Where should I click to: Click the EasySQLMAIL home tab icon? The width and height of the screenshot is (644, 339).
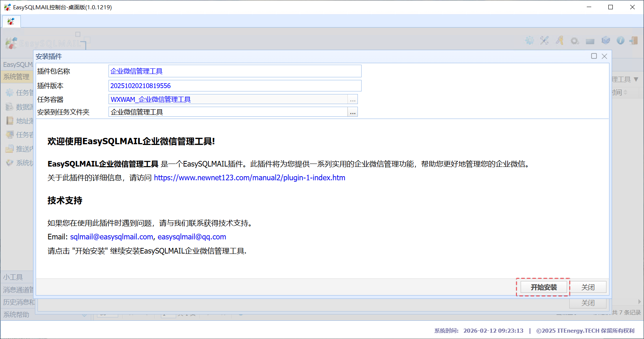point(11,22)
